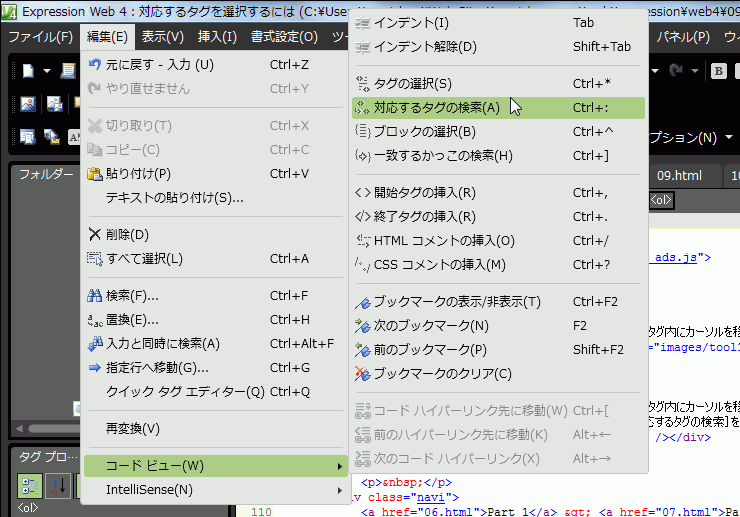Open the 書式設定(O) menu
The height and width of the screenshot is (517, 740).
(x=284, y=37)
